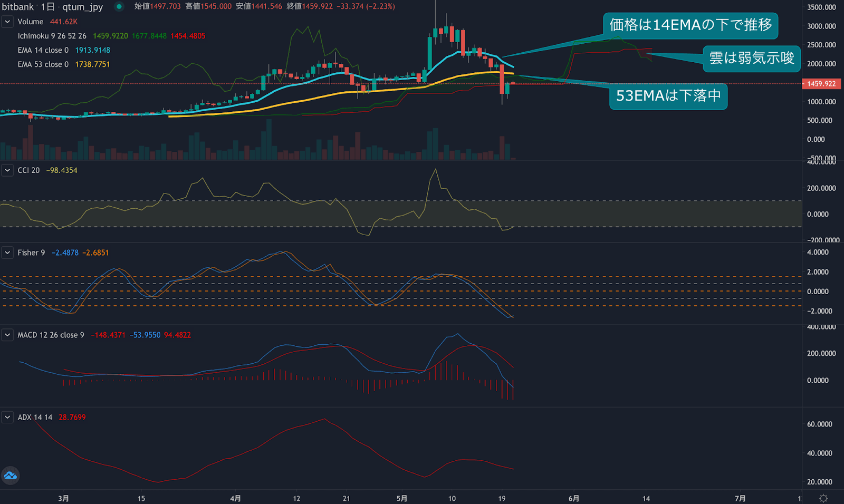Viewport: 844px width, 504px height.
Task: Toggle the MACD pane visibility arrow
Action: tap(7, 335)
